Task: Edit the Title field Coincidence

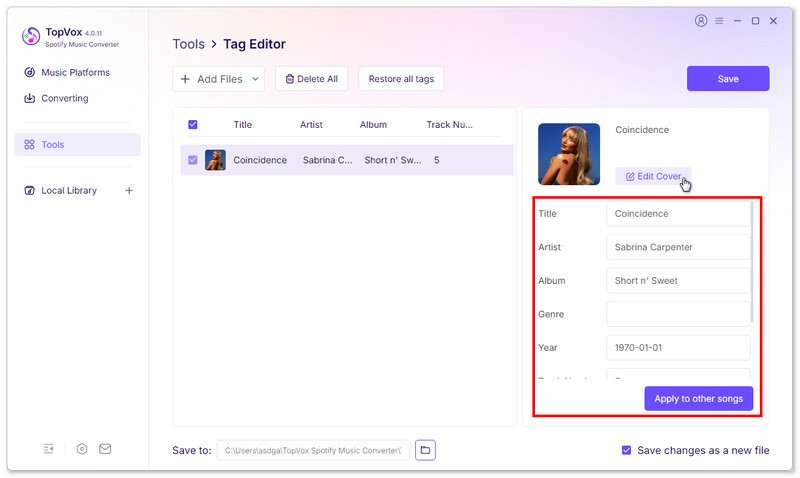Action: [x=679, y=214]
